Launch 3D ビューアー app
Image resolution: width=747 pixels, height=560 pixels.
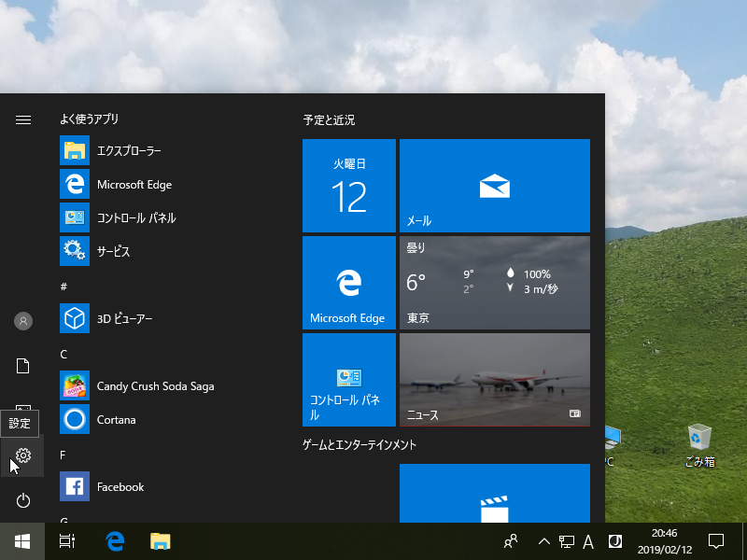172,318
